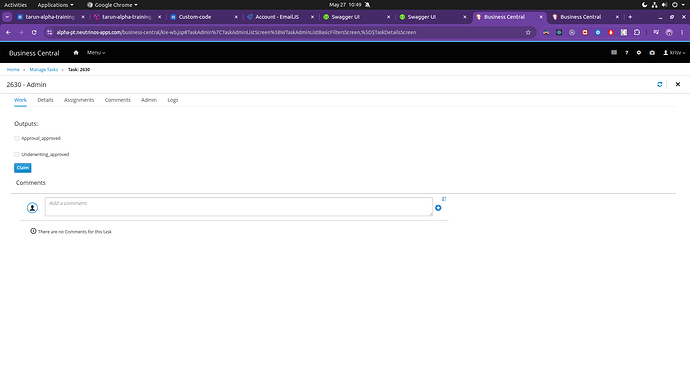
Task: Open the Applications menu in top bar
Action: (x=55, y=5)
